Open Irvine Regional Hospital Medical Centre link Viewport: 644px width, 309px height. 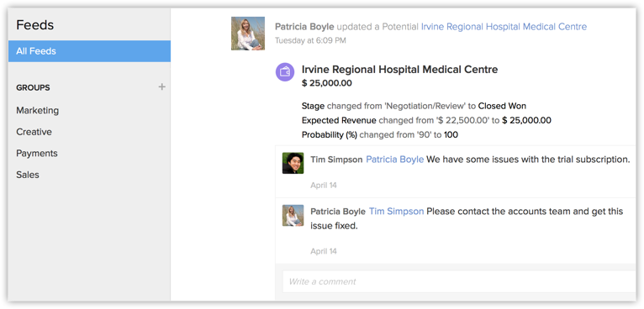tap(504, 27)
